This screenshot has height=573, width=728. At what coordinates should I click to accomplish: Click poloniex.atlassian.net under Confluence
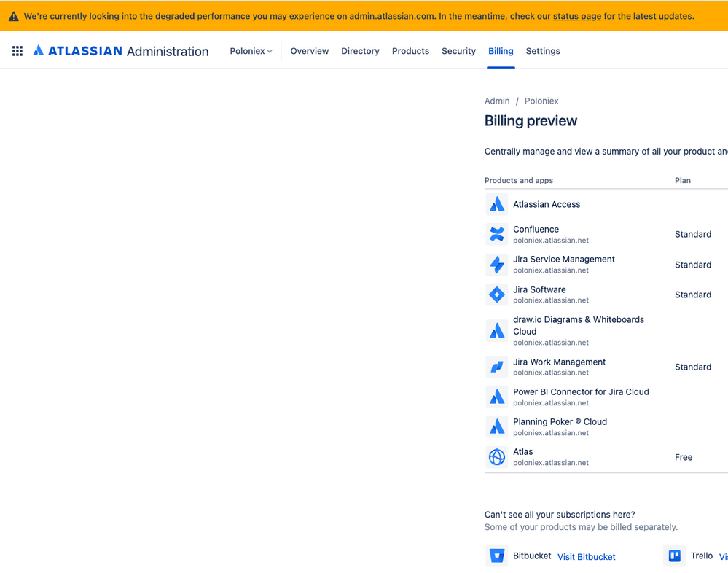tap(551, 241)
